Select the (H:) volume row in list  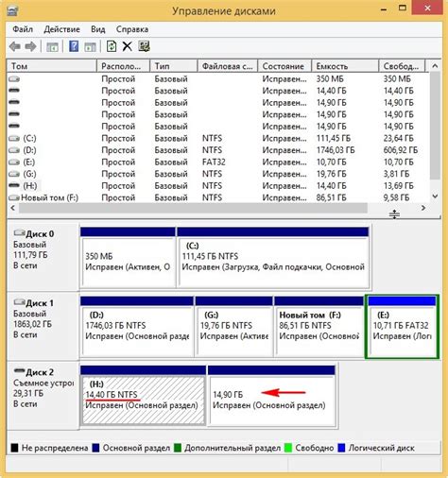(x=218, y=186)
